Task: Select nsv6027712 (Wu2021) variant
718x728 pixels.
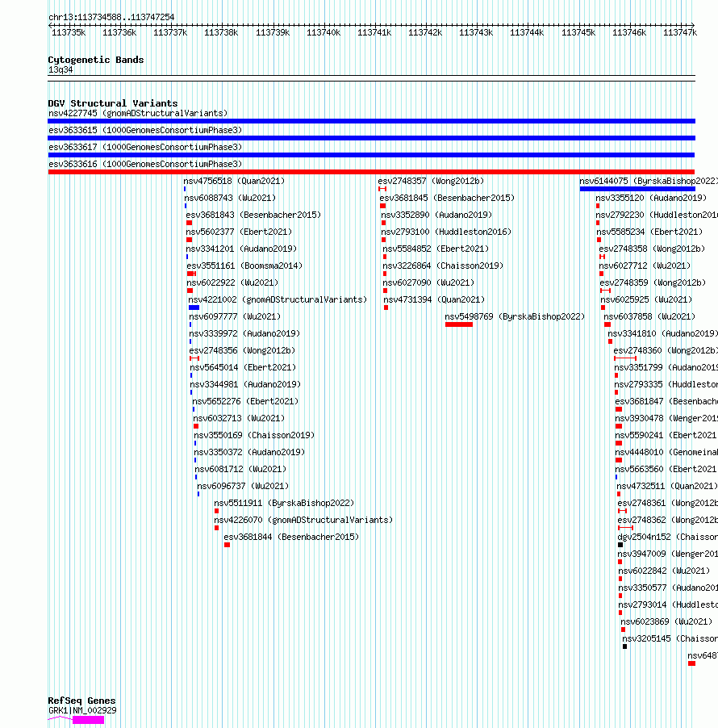Action: pyautogui.click(x=645, y=266)
